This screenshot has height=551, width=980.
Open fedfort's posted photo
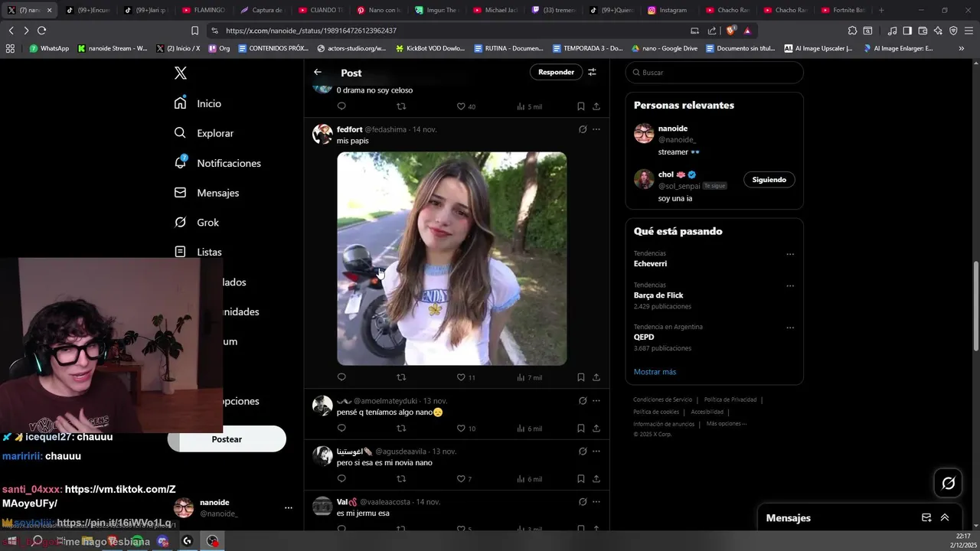pyautogui.click(x=452, y=259)
